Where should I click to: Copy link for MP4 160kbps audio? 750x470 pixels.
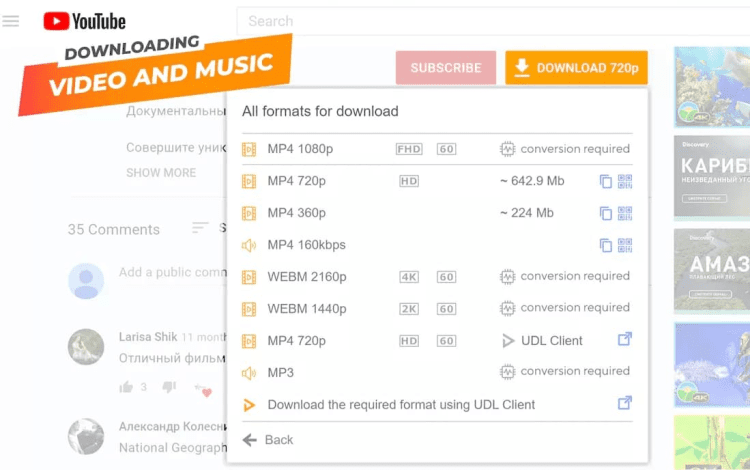[605, 245]
